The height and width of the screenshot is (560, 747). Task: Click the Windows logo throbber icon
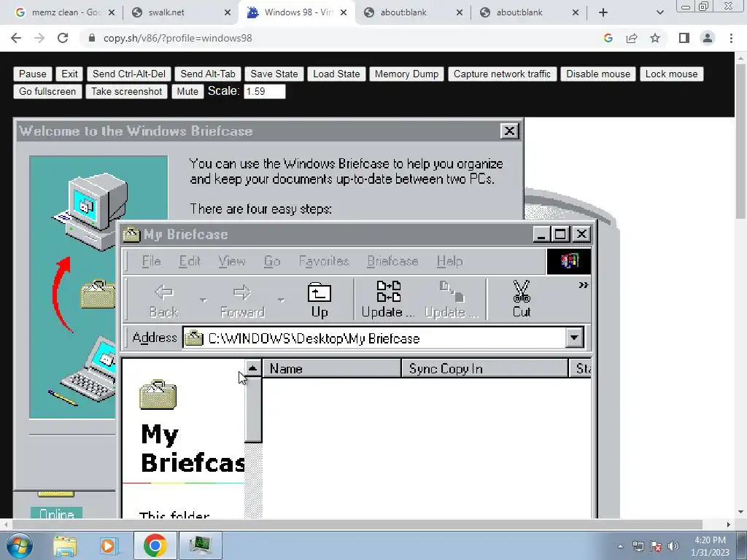(x=569, y=262)
